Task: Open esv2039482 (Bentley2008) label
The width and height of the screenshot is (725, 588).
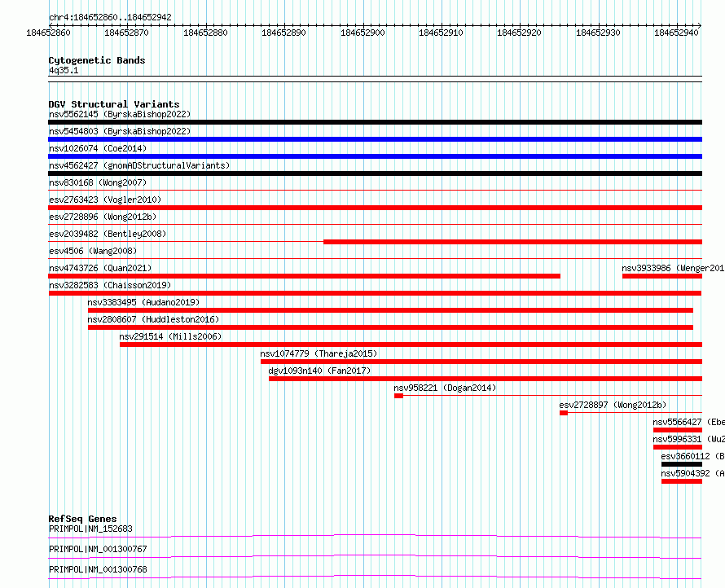Action: point(108,234)
